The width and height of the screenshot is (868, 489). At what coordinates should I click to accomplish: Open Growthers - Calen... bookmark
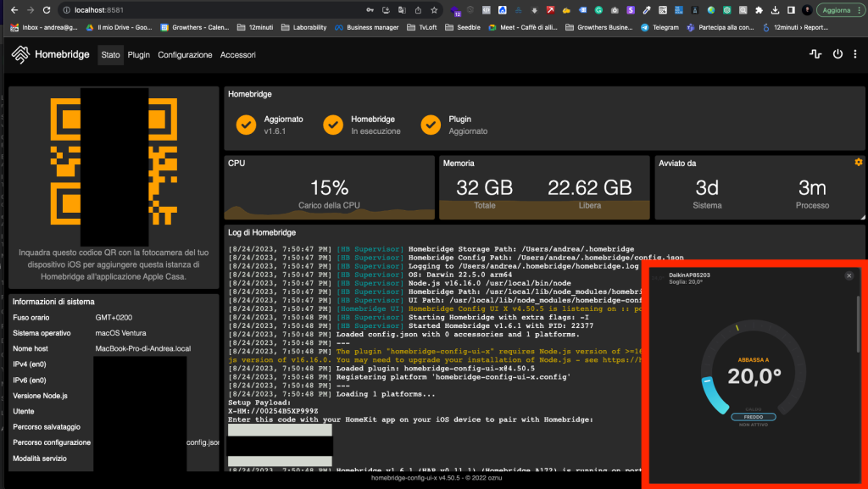(195, 27)
